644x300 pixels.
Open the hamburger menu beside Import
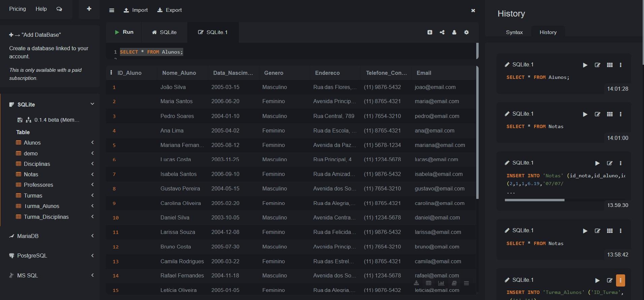pyautogui.click(x=112, y=10)
